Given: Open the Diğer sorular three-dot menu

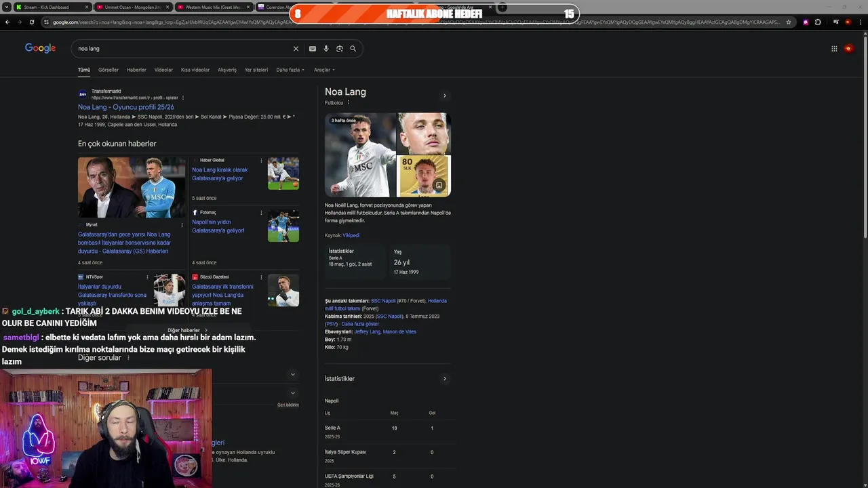Looking at the screenshot, I should pos(128,358).
